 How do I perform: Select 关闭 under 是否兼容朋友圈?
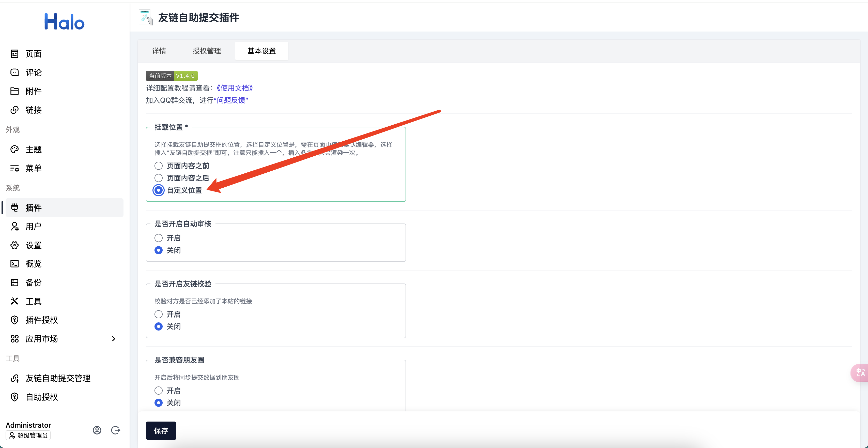coord(158,402)
